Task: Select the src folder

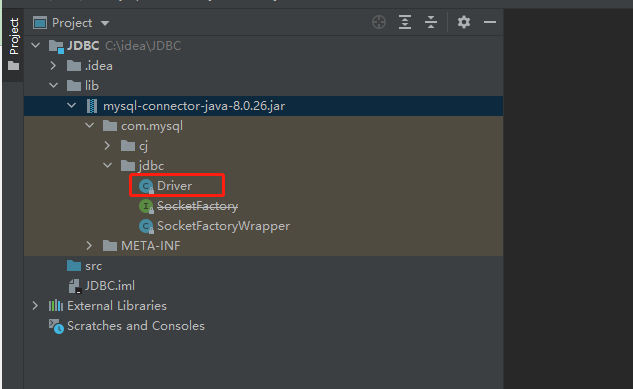Action: (93, 266)
